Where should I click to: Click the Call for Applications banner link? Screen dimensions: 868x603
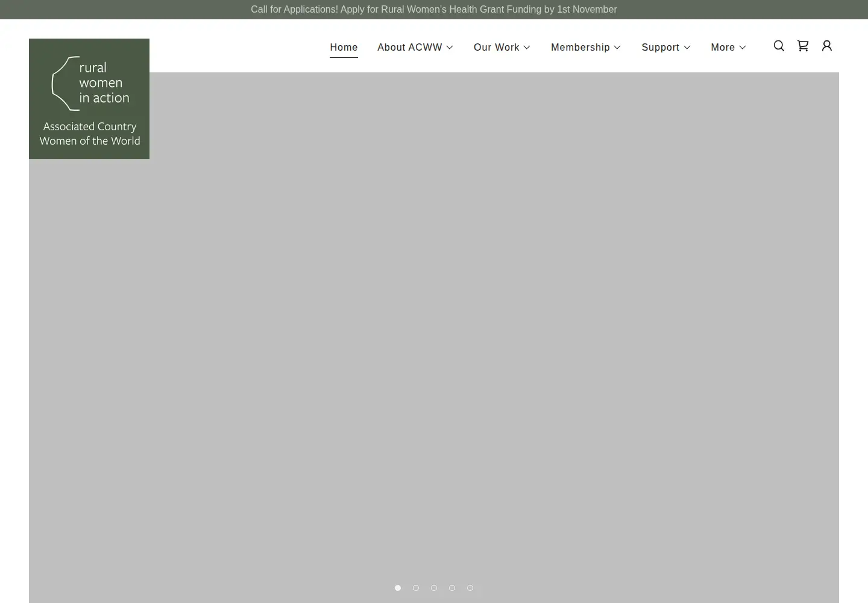pyautogui.click(x=434, y=10)
